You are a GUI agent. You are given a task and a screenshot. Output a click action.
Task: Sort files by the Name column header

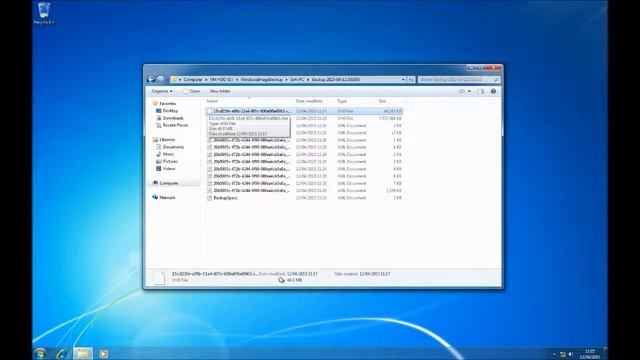click(x=212, y=101)
